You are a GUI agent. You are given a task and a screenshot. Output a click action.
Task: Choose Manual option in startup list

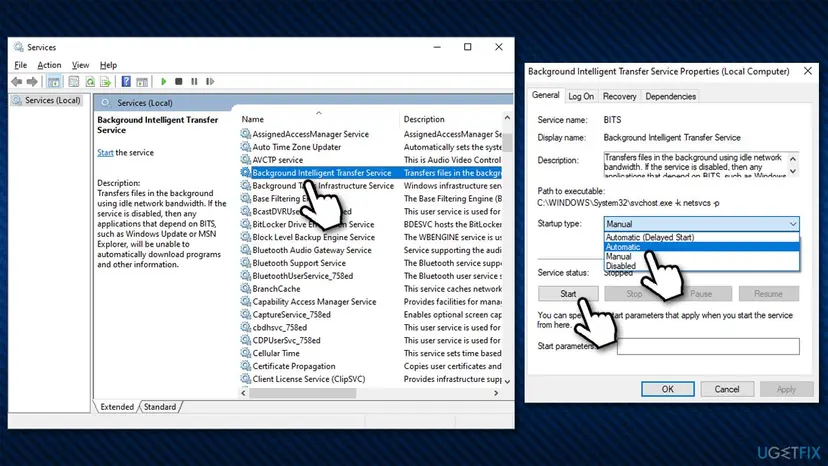point(701,256)
